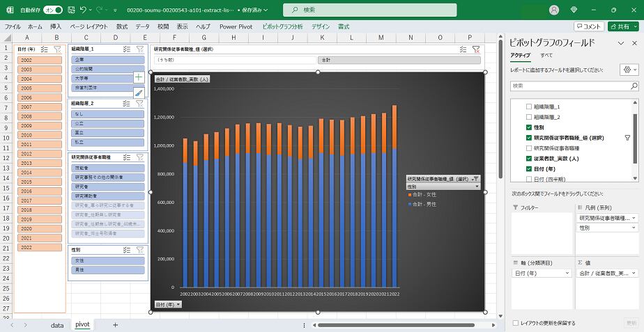The image size is (644, 332).
Task: Clear filter on the 研究関係従事者職種 slicer
Action: 140,158
